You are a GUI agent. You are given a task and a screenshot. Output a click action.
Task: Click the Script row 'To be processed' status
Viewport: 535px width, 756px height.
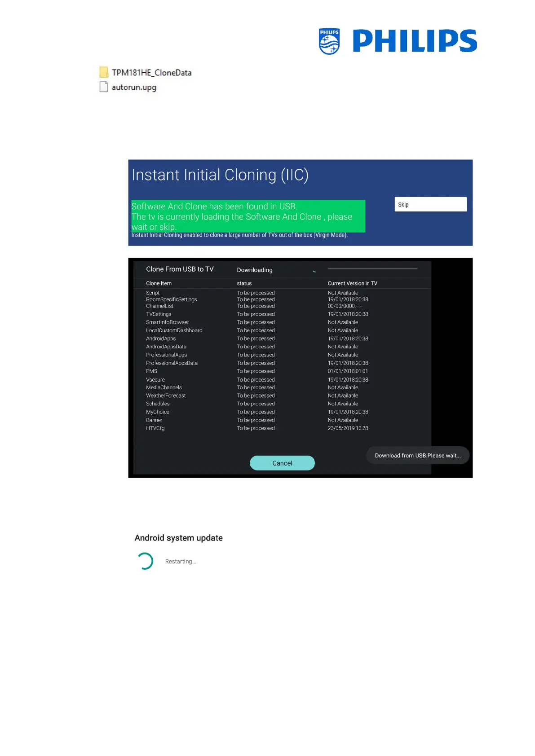[x=256, y=293]
